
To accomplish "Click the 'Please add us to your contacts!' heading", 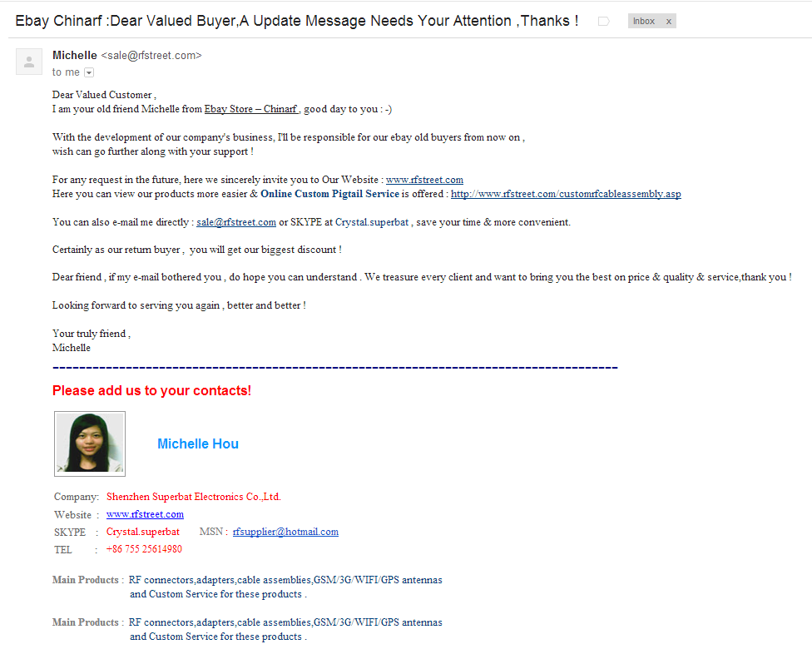I will (151, 390).
